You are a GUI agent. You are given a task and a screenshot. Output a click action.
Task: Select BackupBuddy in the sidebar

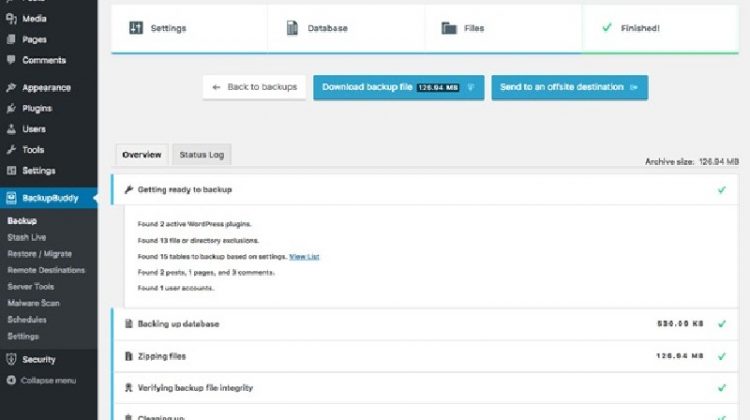point(50,198)
